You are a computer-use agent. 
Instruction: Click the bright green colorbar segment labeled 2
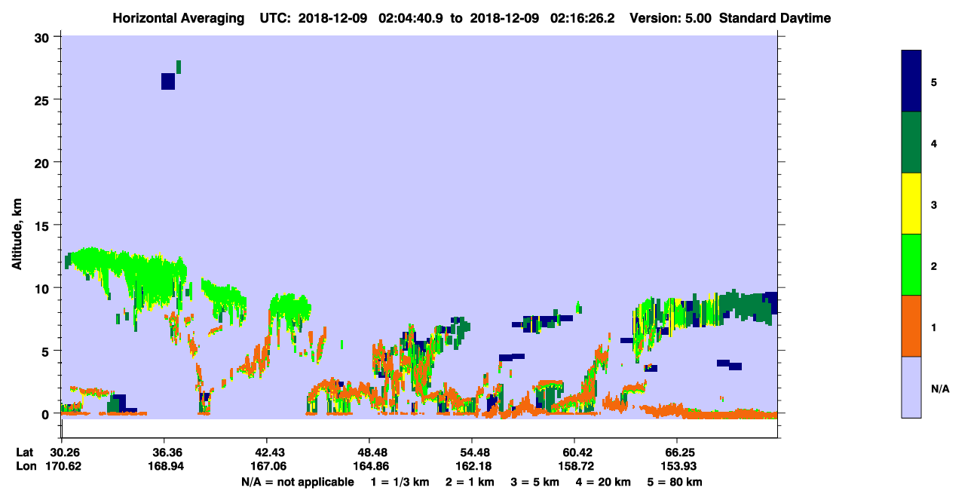tap(911, 265)
